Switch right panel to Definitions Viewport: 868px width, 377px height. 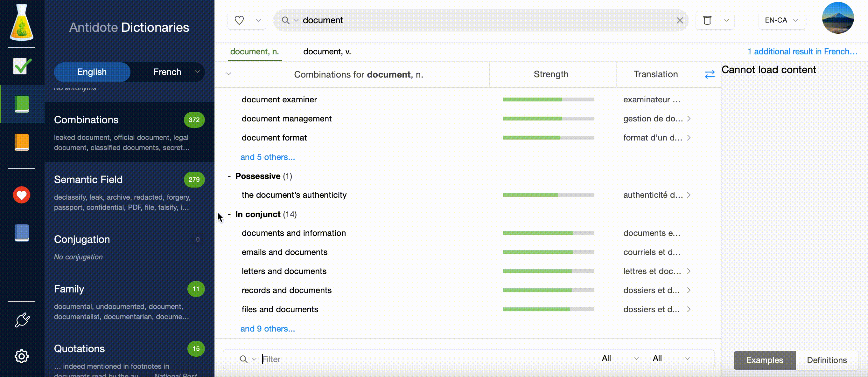click(x=827, y=360)
